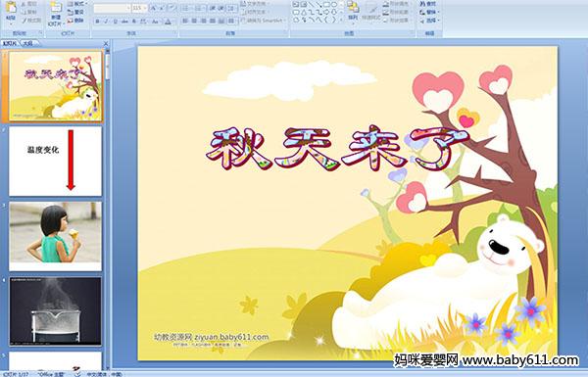This screenshot has width=588, height=377.
Task: Open the Select (选择) dropdown in the editing group
Action: click(x=429, y=21)
